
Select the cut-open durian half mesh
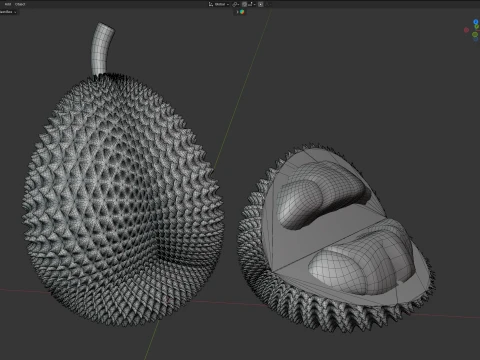pos(337,240)
